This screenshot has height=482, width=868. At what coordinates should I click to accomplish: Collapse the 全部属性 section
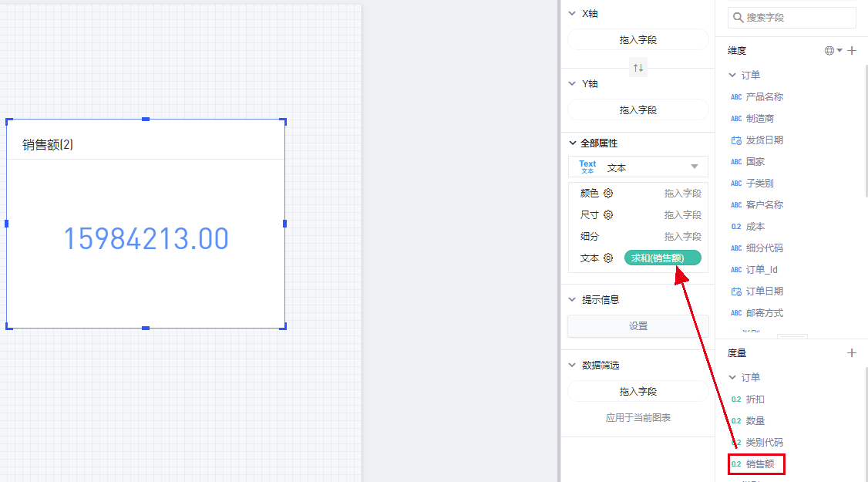coord(572,143)
